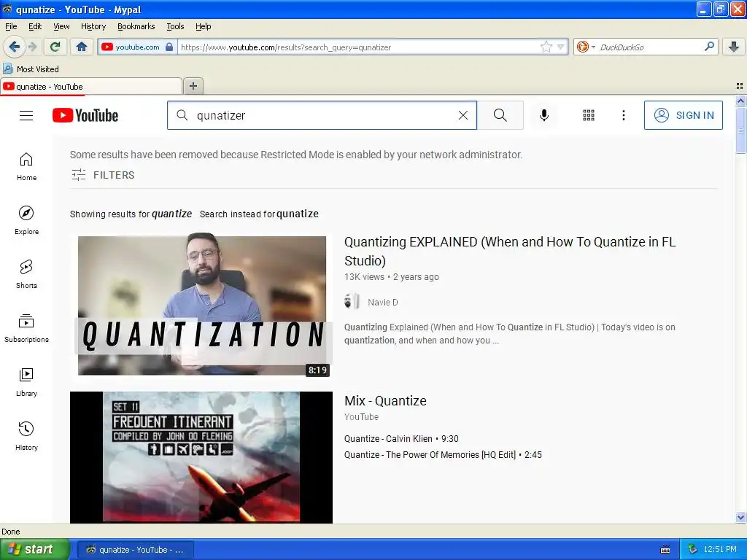This screenshot has height=560, width=747.
Task: Toggle the YouTube hamburger guide menu
Action: tap(26, 115)
